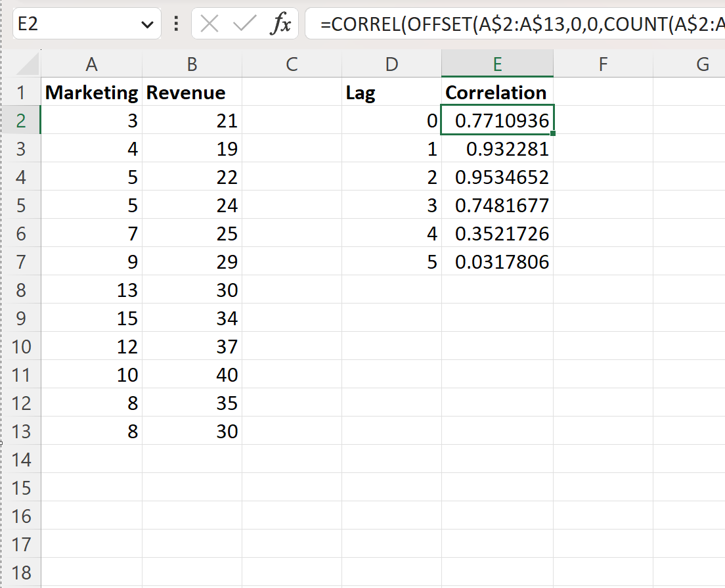Click cell D7 containing lag value 5
725x588 pixels.
pyautogui.click(x=391, y=261)
